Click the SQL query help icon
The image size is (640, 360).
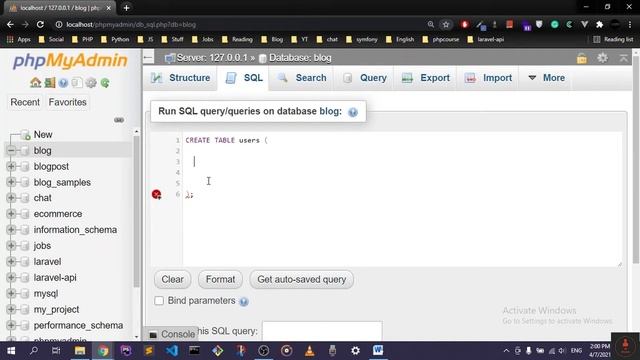click(353, 112)
